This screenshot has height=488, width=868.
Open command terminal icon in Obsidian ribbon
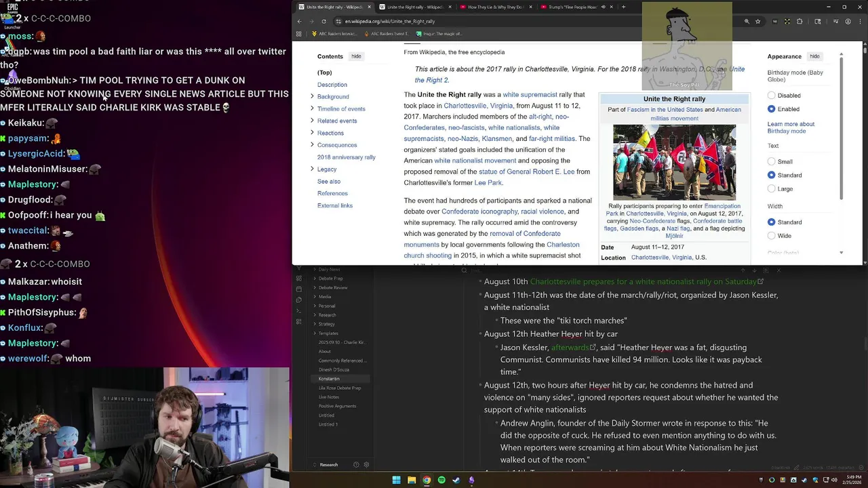click(x=298, y=310)
